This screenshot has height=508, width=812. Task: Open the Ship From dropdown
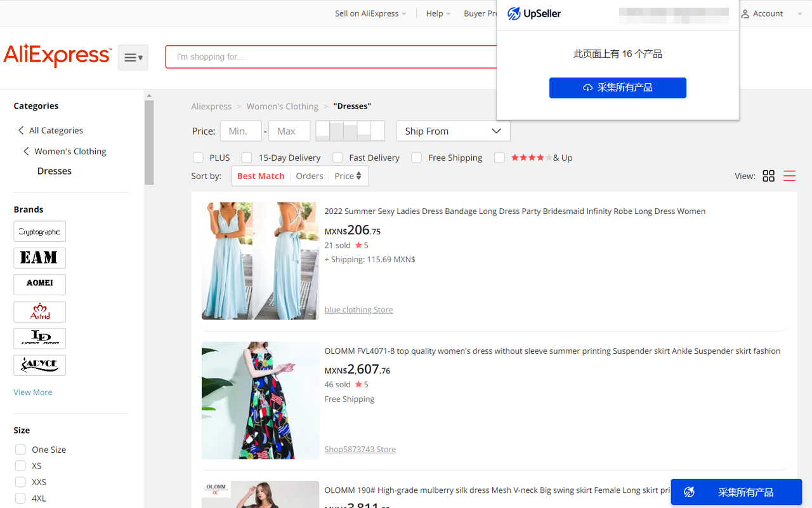453,131
